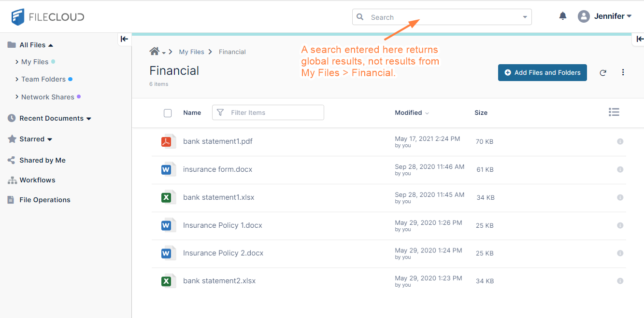Open Shared by Me in sidebar
This screenshot has width=644, height=318.
click(42, 160)
